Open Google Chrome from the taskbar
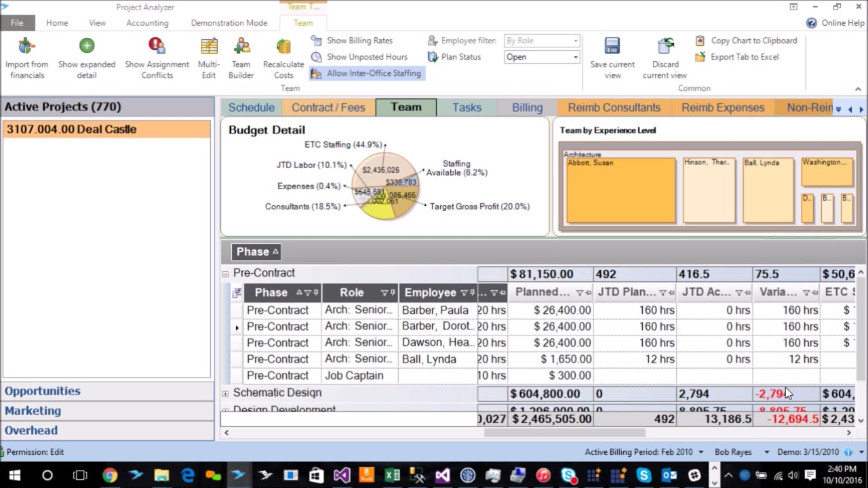This screenshot has width=868, height=488. click(x=110, y=475)
